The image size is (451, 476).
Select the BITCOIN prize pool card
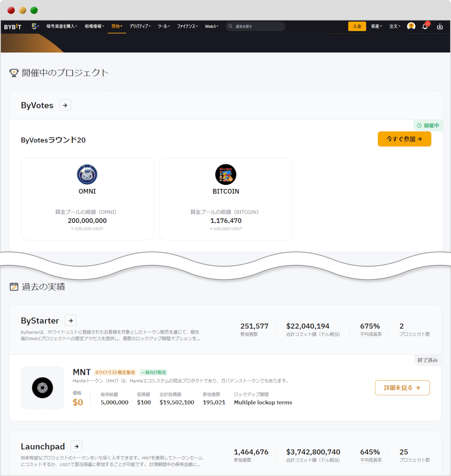[226, 199]
